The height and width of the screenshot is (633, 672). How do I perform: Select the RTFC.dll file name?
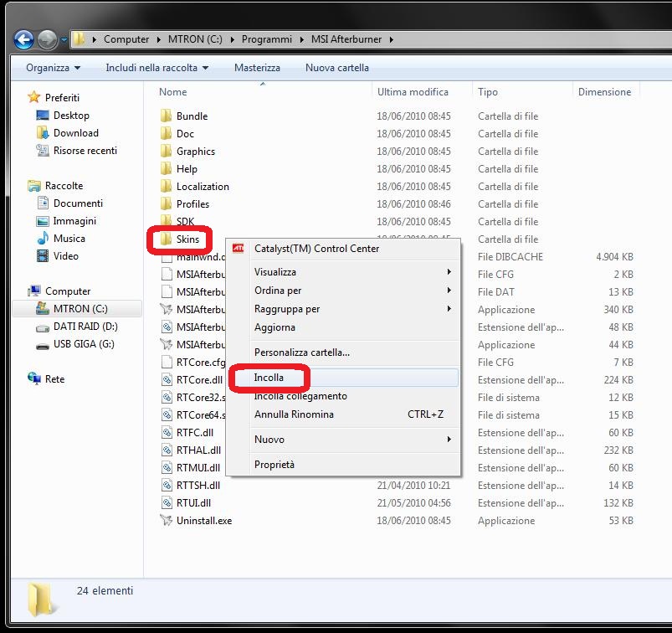tap(195, 432)
